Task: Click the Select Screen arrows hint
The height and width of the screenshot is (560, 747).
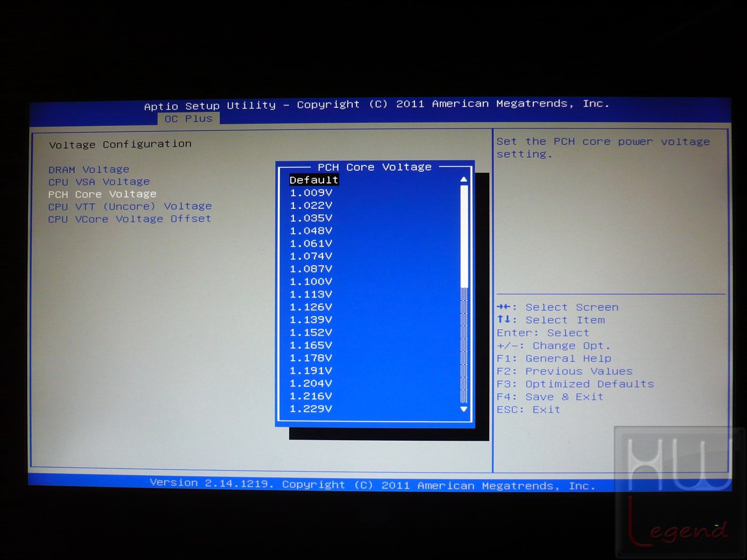Action: coord(558,308)
